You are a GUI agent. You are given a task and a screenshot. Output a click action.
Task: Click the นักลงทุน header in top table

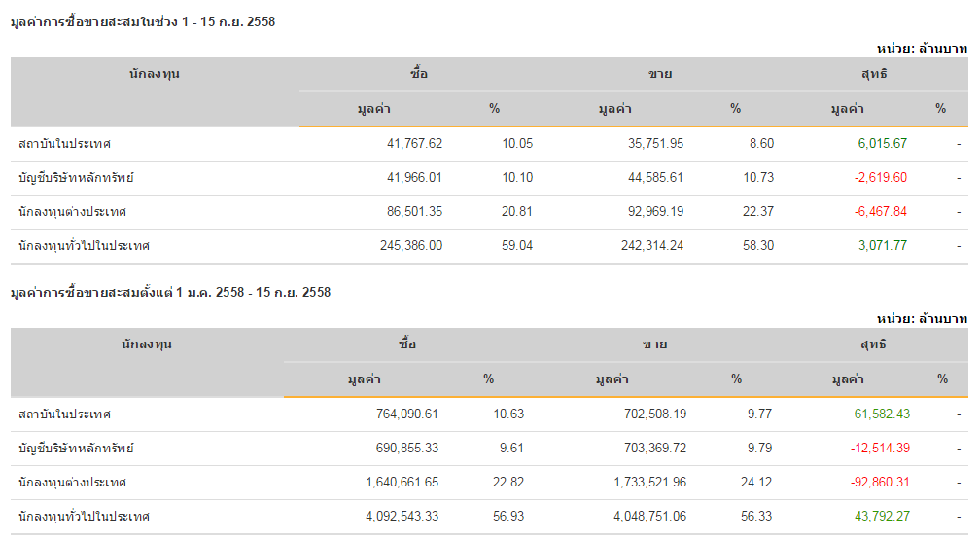click(155, 74)
